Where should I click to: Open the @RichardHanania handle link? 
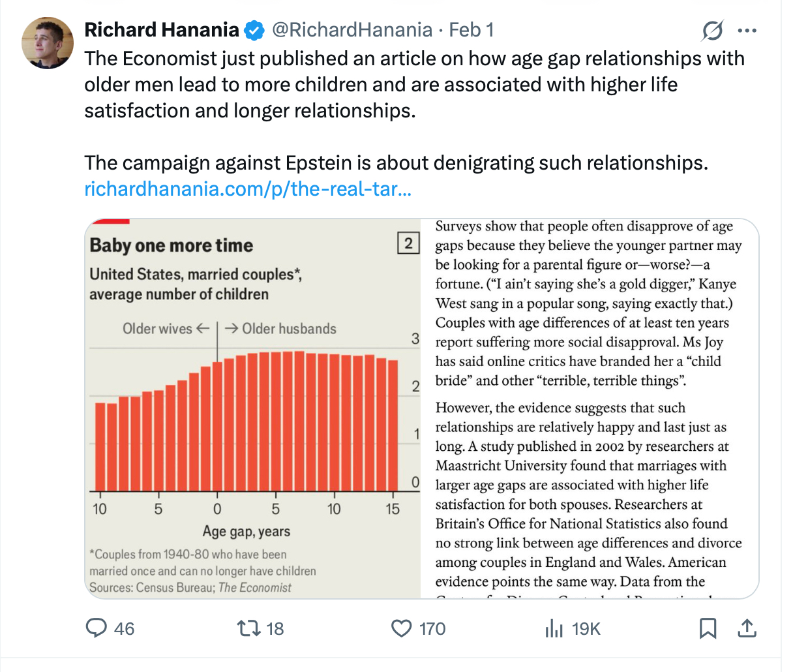tap(352, 30)
